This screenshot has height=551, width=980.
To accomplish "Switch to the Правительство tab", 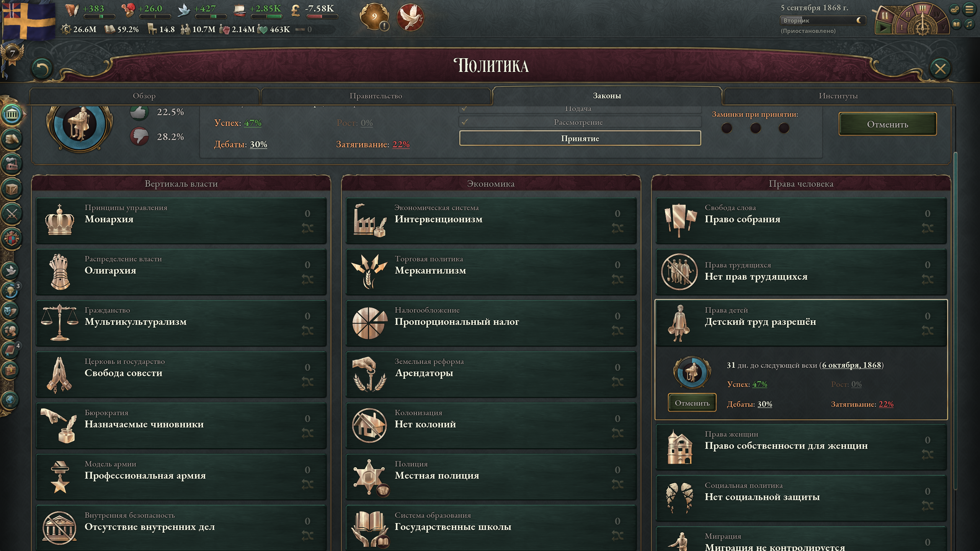I will pyautogui.click(x=376, y=96).
